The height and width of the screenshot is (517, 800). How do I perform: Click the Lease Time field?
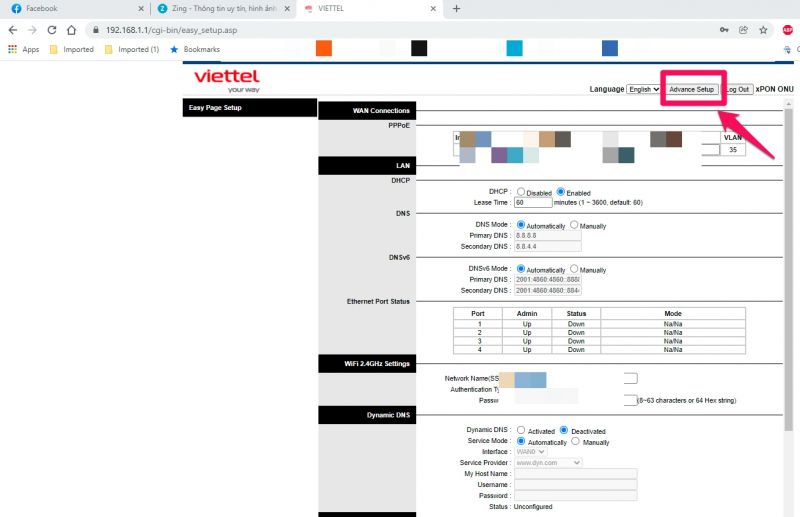coord(533,203)
